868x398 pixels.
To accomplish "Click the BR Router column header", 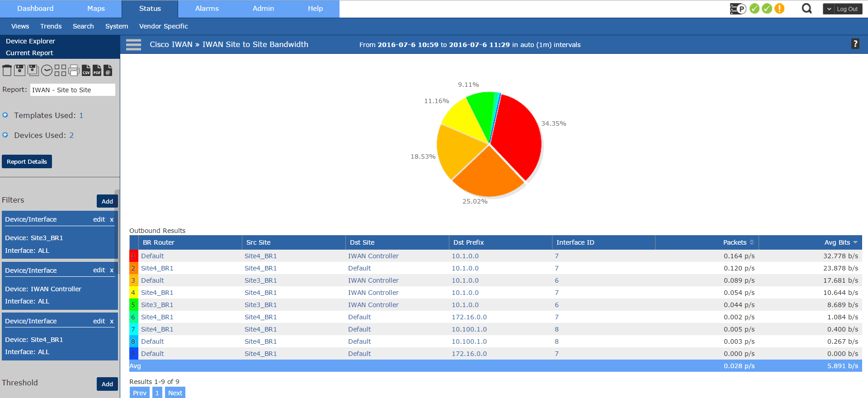I will click(x=190, y=242).
